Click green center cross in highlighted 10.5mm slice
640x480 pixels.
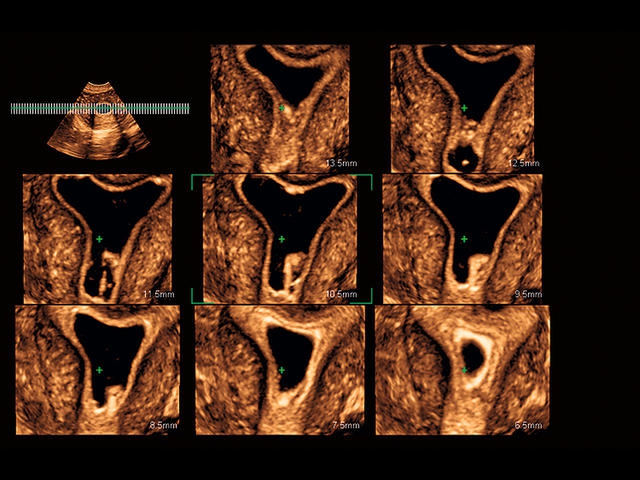[281, 239]
